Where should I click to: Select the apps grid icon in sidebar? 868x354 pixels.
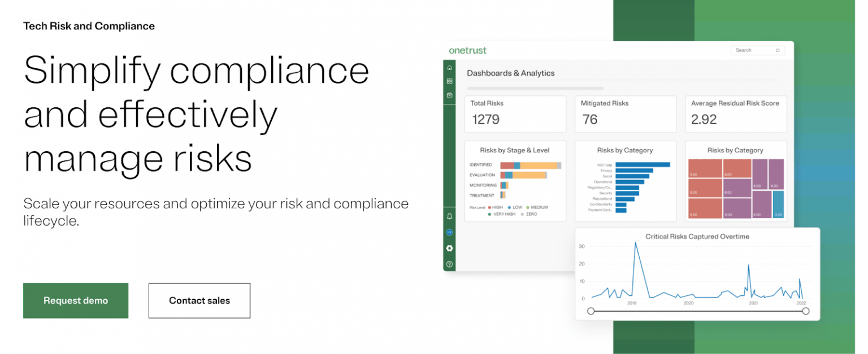tap(449, 82)
